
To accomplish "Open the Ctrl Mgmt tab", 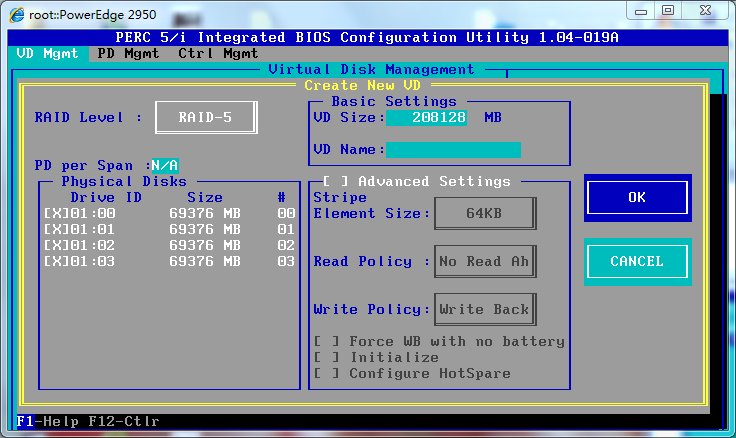I will [x=218, y=54].
